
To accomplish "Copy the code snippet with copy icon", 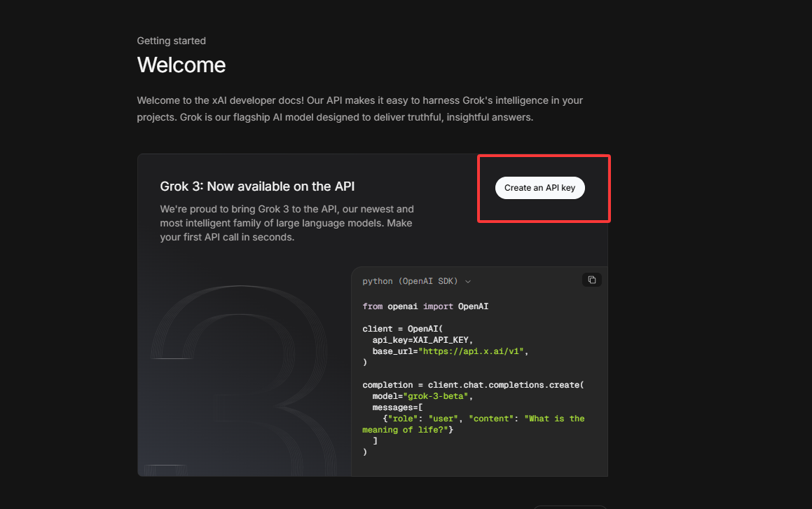I will click(592, 280).
